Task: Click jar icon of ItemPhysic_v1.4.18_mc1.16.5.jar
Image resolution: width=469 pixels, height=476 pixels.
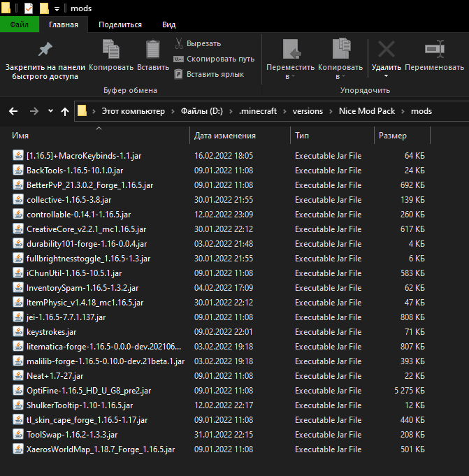Action: (x=18, y=302)
